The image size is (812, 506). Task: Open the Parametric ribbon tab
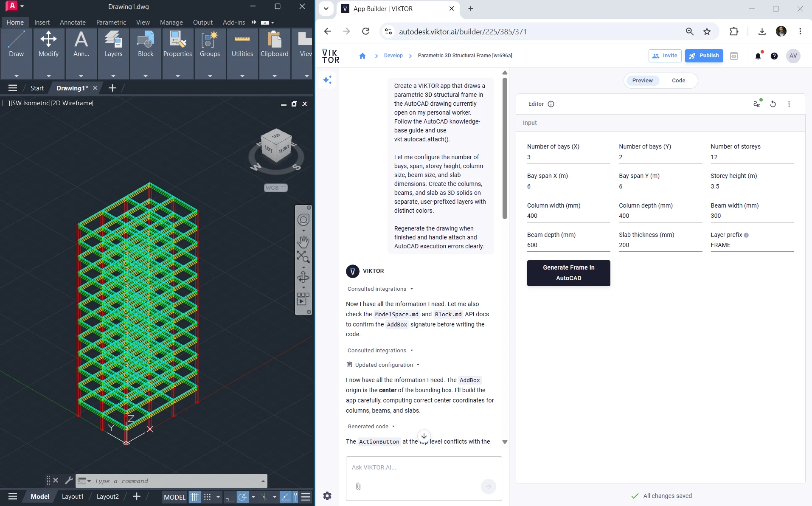click(111, 22)
